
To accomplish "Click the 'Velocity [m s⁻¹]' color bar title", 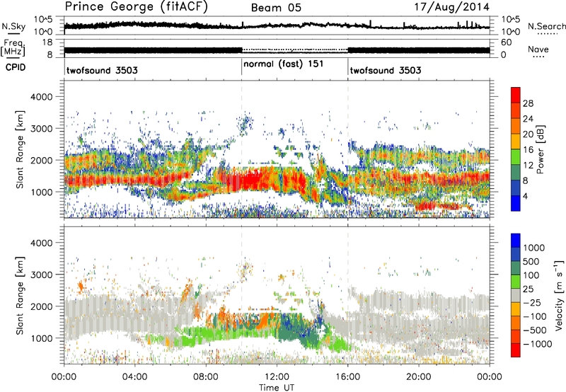I will point(560,295).
